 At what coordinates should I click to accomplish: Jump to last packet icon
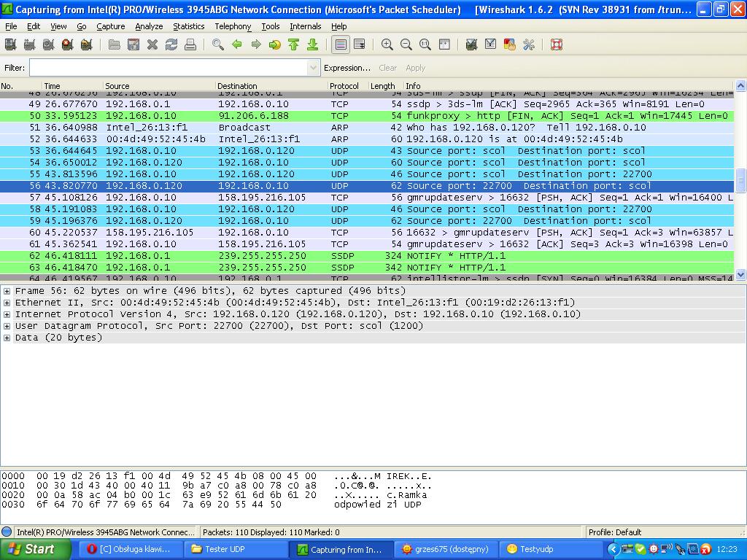point(312,44)
